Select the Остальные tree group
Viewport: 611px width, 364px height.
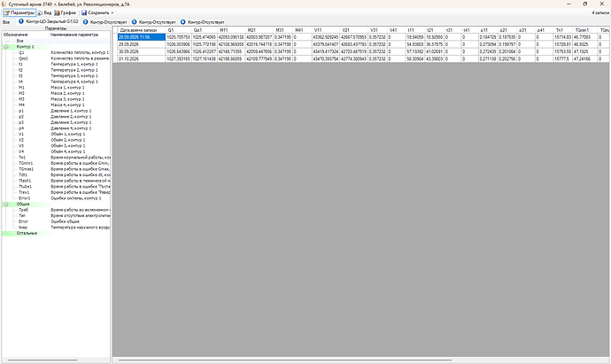click(27, 234)
